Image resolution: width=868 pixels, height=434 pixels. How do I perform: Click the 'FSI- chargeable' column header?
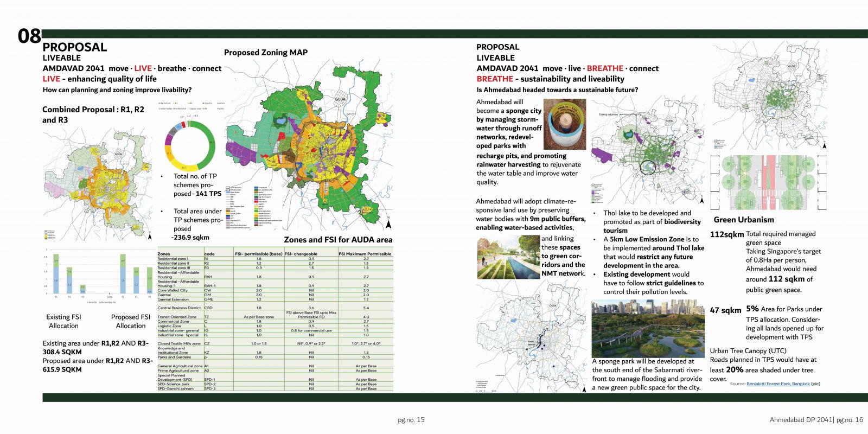[x=301, y=254]
